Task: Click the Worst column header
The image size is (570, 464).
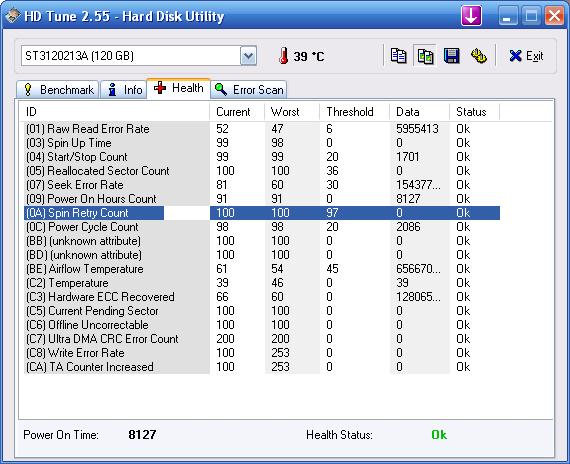Action: 292,112
